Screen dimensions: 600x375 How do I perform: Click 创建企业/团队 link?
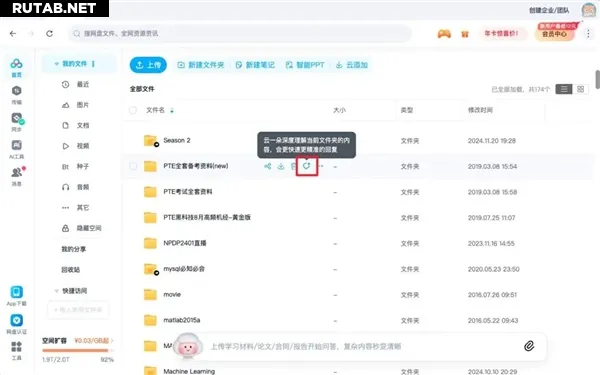[549, 10]
